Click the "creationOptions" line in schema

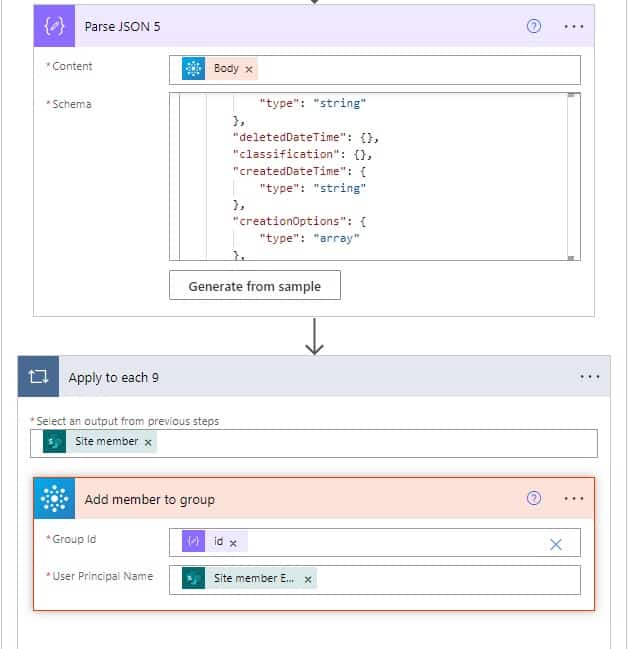point(299,221)
